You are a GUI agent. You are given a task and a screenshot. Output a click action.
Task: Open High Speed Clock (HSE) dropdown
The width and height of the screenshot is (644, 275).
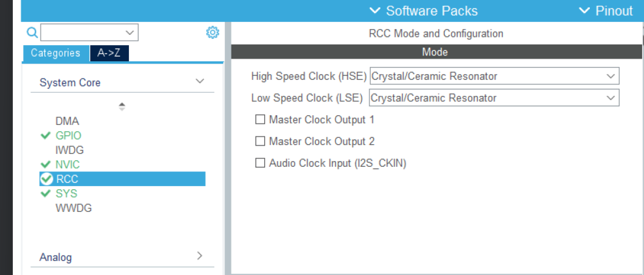click(494, 76)
